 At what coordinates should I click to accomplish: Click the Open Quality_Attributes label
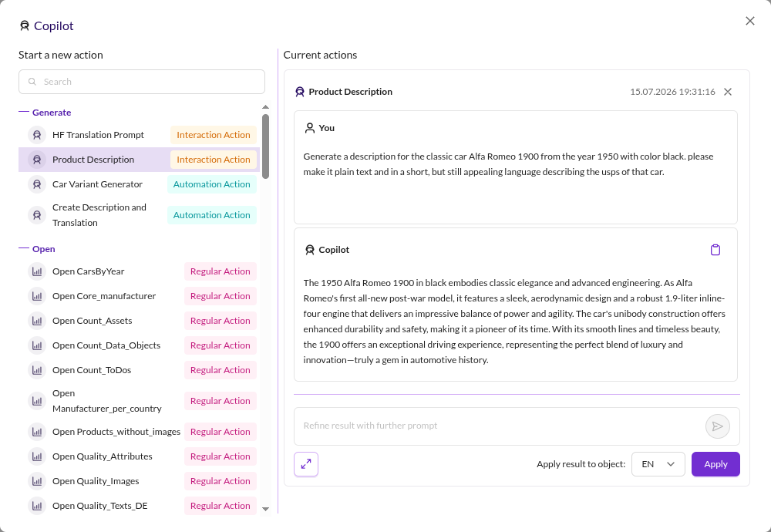[103, 456]
